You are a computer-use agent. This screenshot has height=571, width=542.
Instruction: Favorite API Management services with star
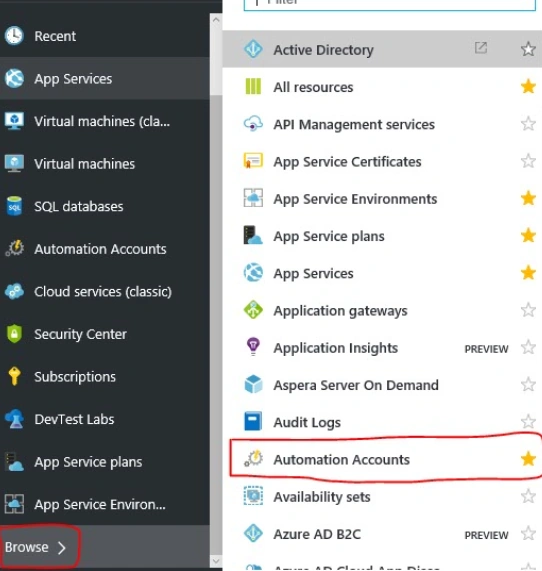528,124
